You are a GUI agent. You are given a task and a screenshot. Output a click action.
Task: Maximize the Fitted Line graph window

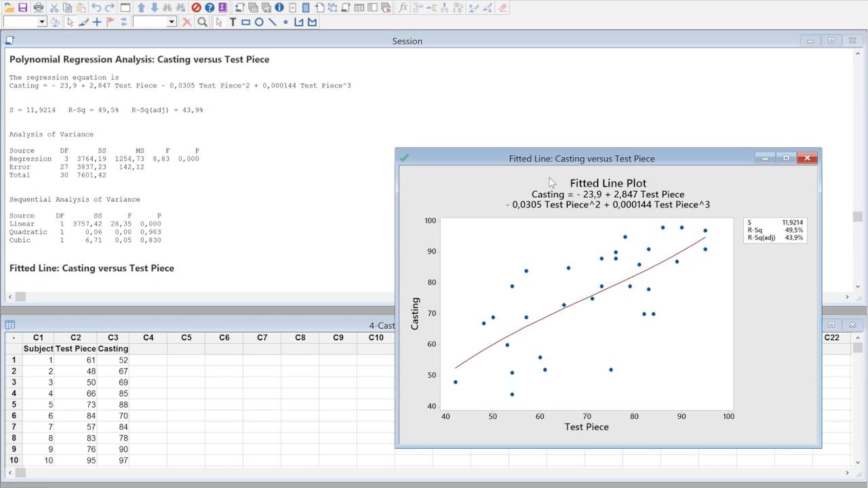[x=786, y=158]
